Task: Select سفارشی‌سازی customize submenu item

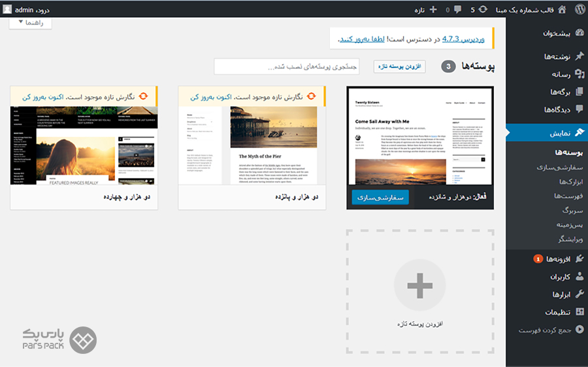Action: click(560, 167)
